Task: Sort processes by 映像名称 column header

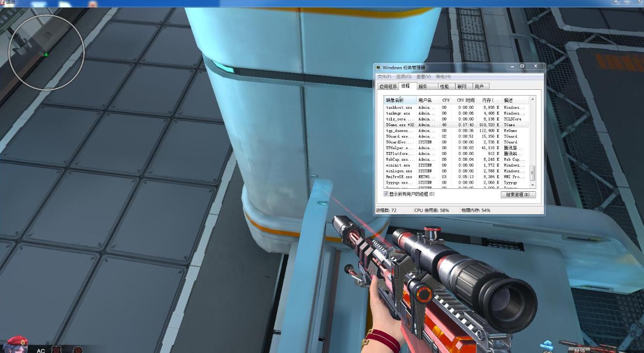Action: (x=400, y=100)
